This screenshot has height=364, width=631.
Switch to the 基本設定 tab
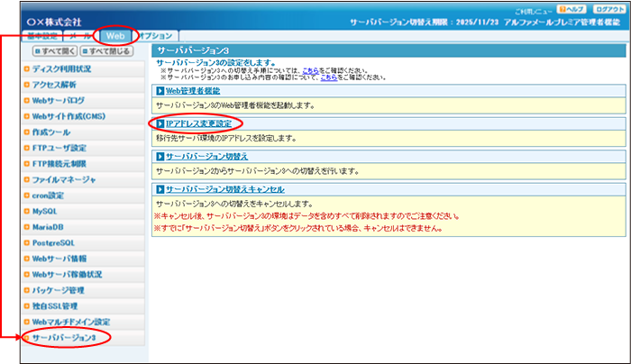click(x=41, y=35)
